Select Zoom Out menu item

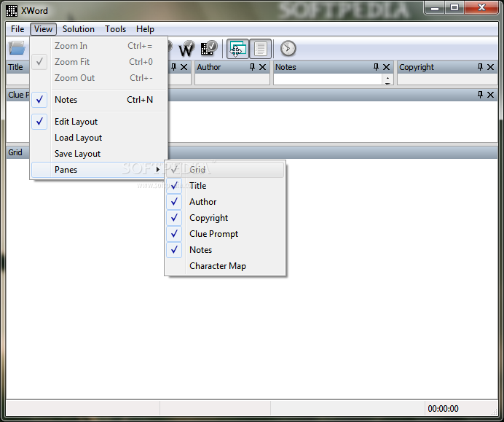click(x=99, y=78)
